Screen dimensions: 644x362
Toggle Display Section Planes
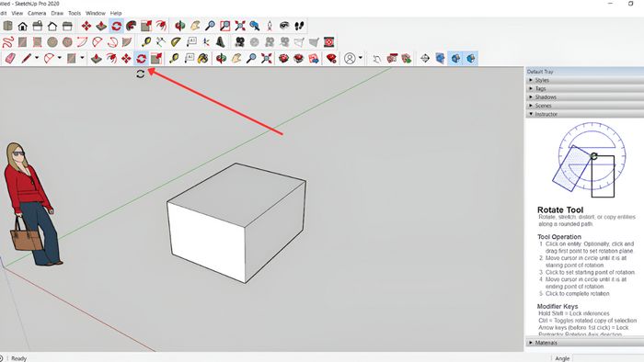441,58
